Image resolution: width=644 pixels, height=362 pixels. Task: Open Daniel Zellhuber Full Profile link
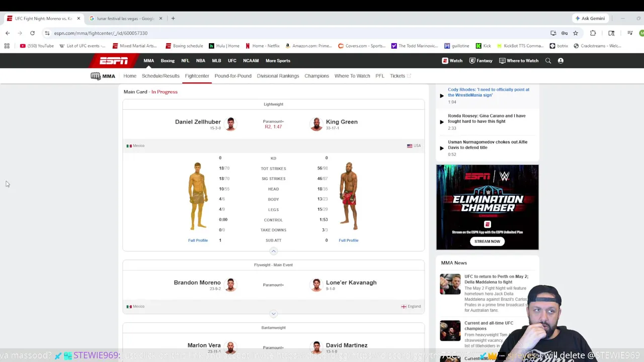(198, 240)
